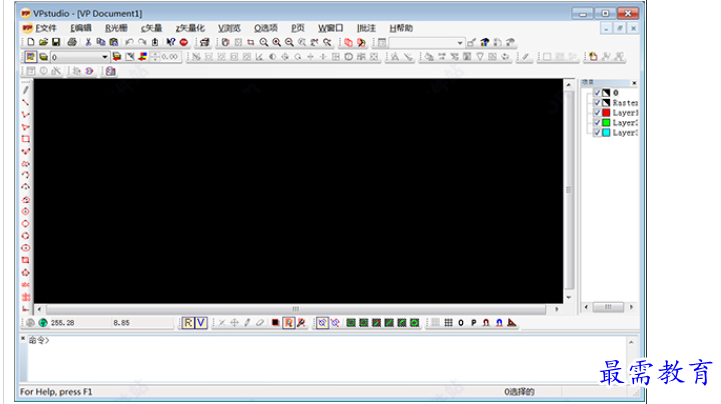Open the 编辑 Edit menu
The height and width of the screenshot is (404, 721).
(81, 28)
